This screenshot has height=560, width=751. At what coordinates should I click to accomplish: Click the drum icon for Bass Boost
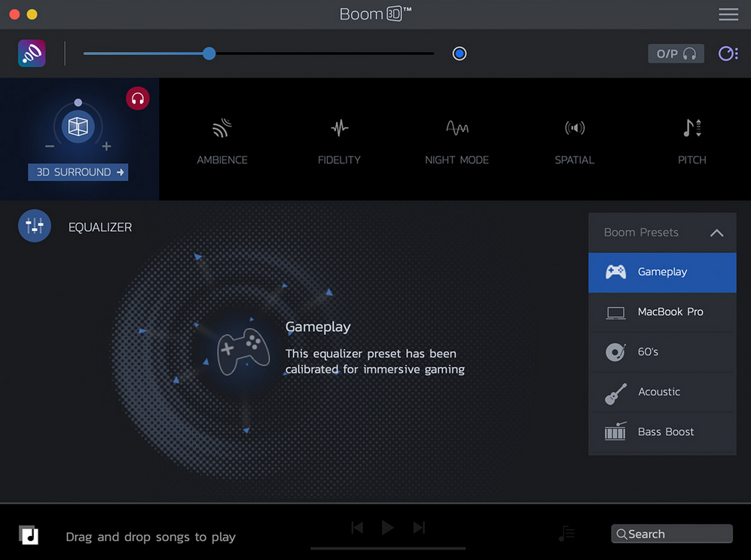click(x=615, y=431)
